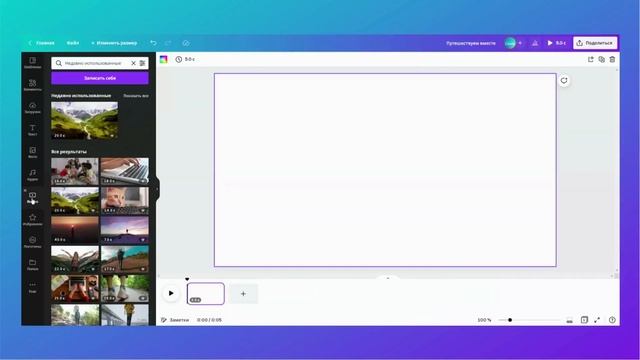Screen dimensions: 640x360
Task: Open the grid view page counter icon
Action: coord(584,320)
